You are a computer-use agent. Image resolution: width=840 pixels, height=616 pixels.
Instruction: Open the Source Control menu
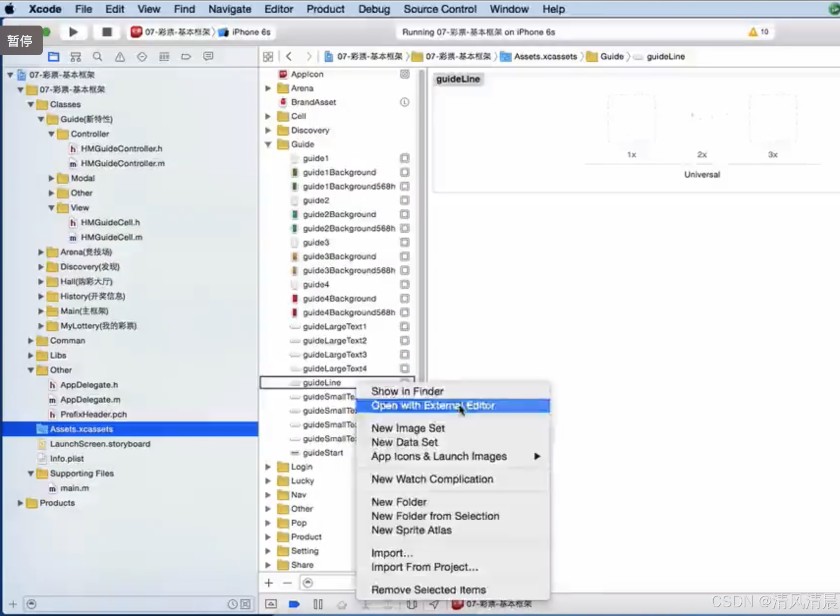coord(440,9)
